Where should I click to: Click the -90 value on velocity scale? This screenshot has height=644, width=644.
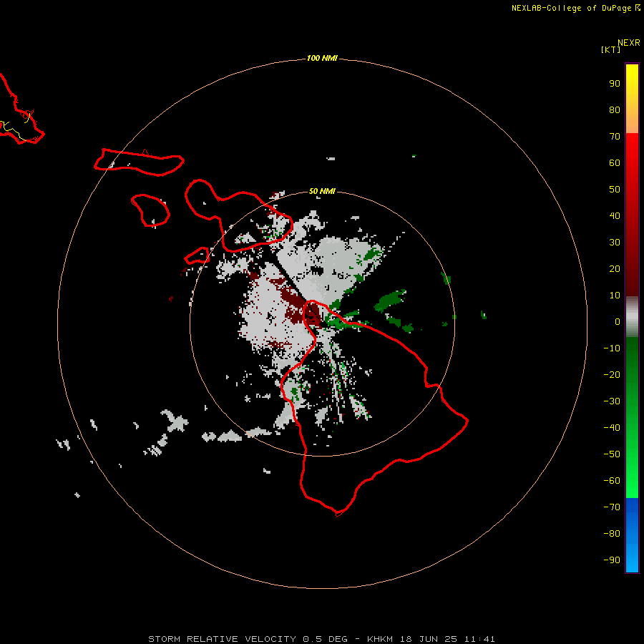[612, 560]
